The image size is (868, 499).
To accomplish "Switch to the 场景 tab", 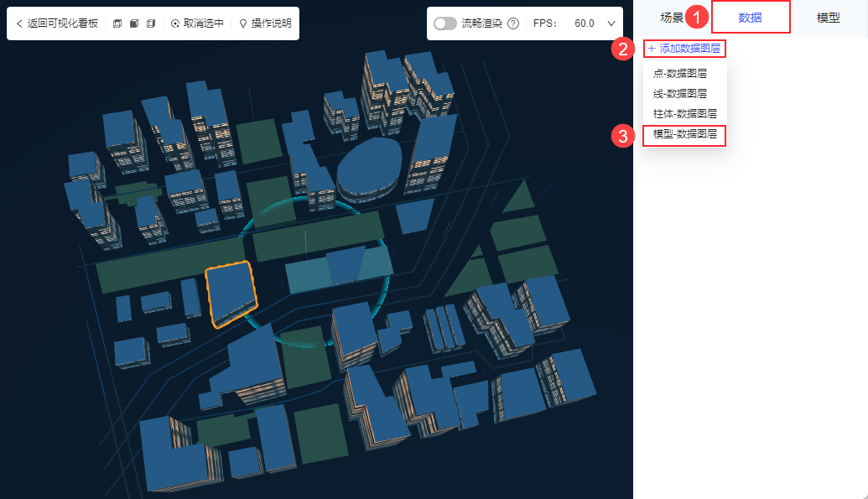I will pyautogui.click(x=672, y=18).
